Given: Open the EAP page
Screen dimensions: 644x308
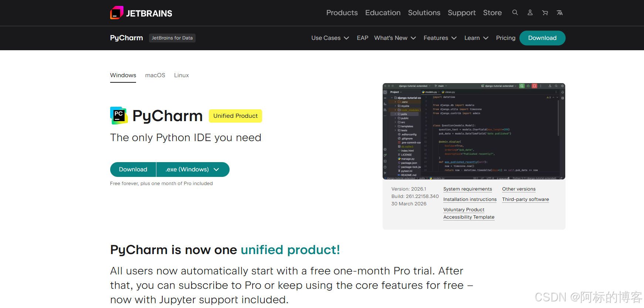Looking at the screenshot, I should [362, 38].
